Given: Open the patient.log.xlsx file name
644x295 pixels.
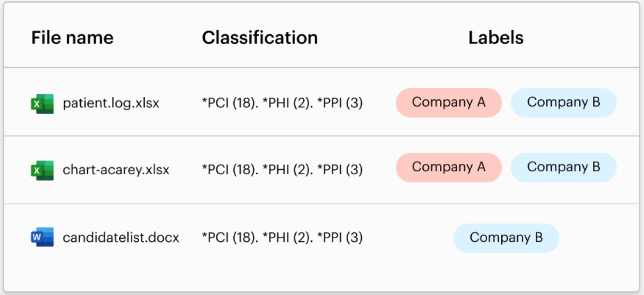Looking at the screenshot, I should pyautogui.click(x=111, y=104).
